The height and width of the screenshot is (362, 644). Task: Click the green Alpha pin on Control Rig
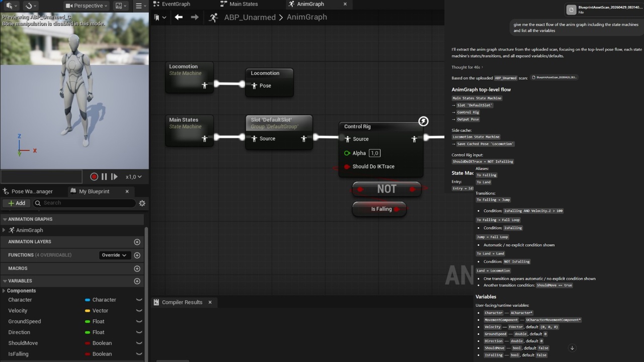[347, 153]
